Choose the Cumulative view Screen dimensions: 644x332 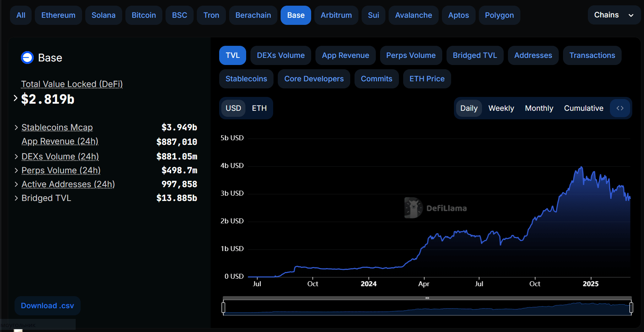click(x=584, y=108)
